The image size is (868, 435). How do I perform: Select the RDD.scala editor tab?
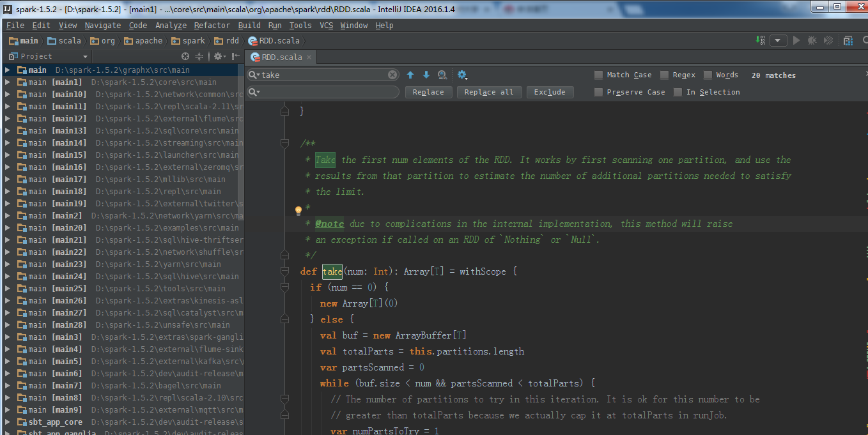pyautogui.click(x=281, y=57)
